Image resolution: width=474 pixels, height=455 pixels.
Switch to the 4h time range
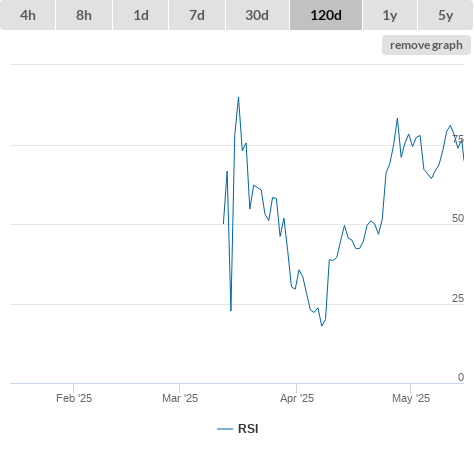28,15
